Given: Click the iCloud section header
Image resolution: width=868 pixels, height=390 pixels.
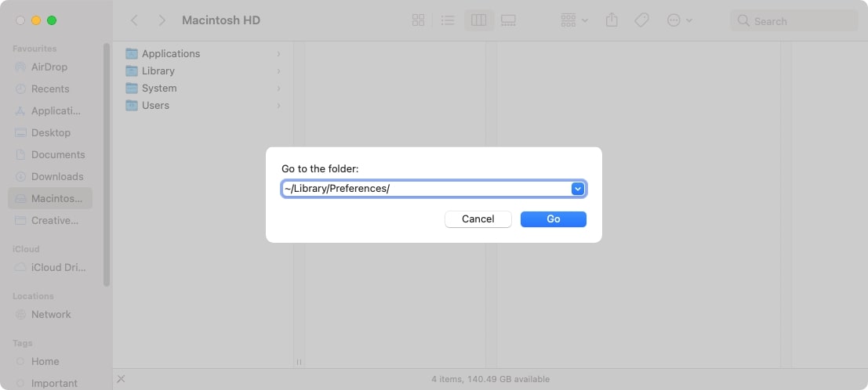Looking at the screenshot, I should coord(26,249).
